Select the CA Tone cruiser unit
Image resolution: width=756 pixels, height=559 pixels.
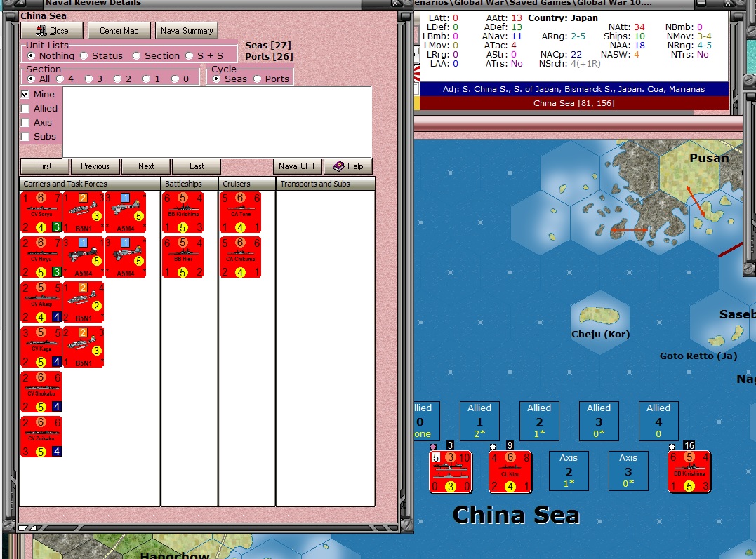[x=241, y=213]
